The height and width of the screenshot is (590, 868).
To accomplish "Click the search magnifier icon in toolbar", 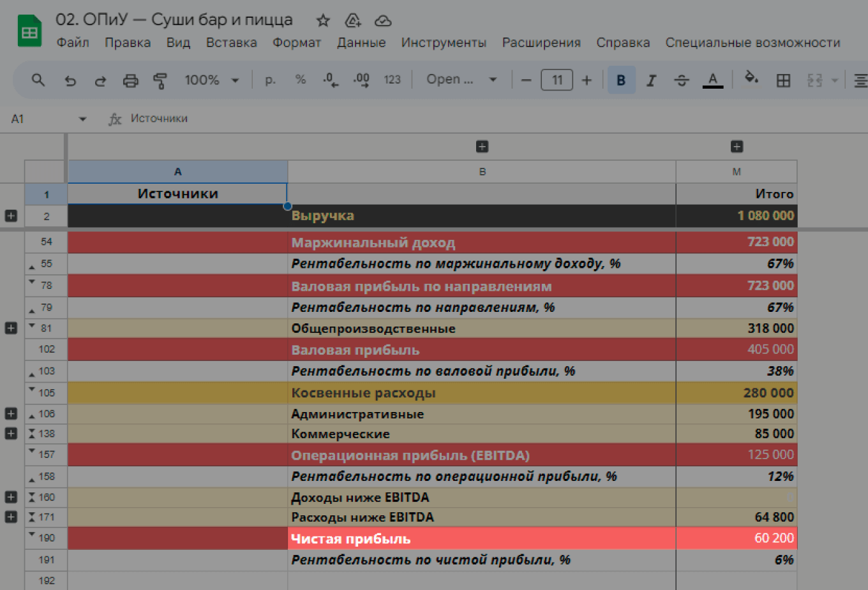I will point(38,80).
